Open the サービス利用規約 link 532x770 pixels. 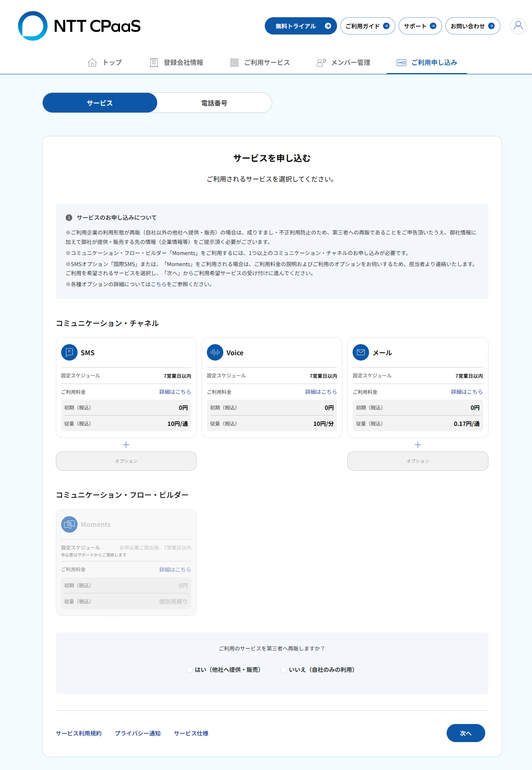click(x=79, y=733)
